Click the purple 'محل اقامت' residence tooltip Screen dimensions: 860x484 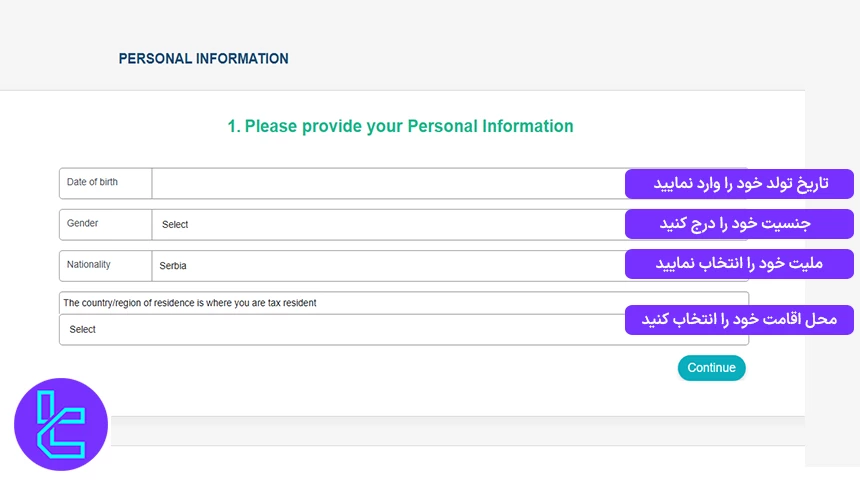tap(739, 320)
